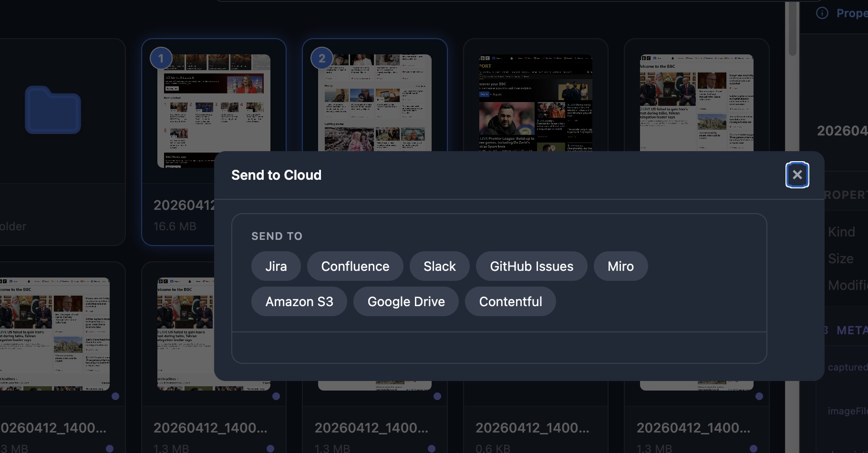The width and height of the screenshot is (868, 453).
Task: Choose Confluence as destination
Action: (355, 266)
